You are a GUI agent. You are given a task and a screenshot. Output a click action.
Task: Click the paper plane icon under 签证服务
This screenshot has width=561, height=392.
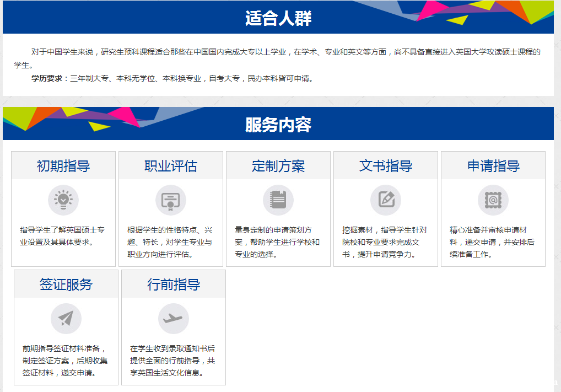[66, 319]
